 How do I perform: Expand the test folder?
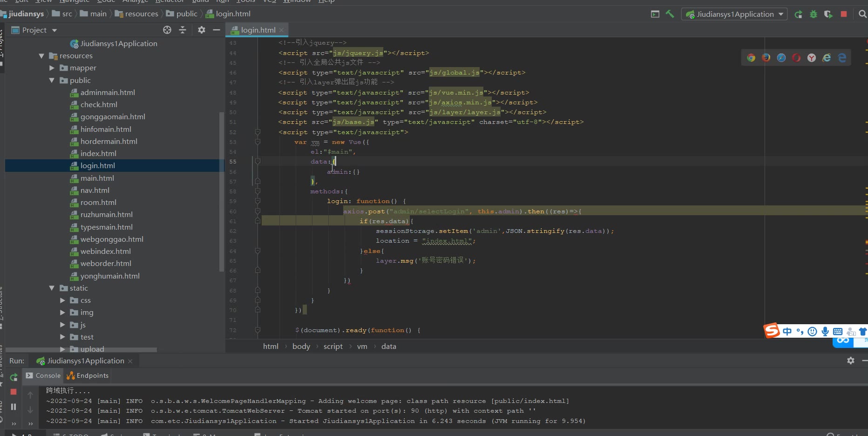[62, 337]
